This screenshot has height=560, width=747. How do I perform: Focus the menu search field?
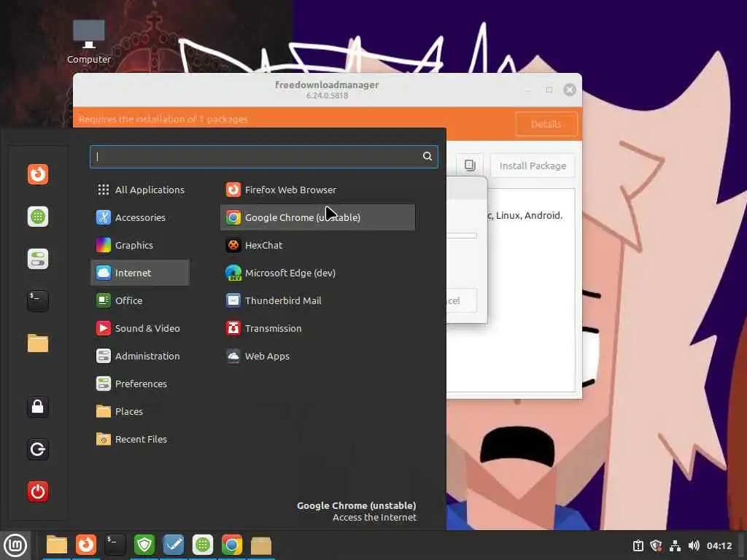click(264, 157)
